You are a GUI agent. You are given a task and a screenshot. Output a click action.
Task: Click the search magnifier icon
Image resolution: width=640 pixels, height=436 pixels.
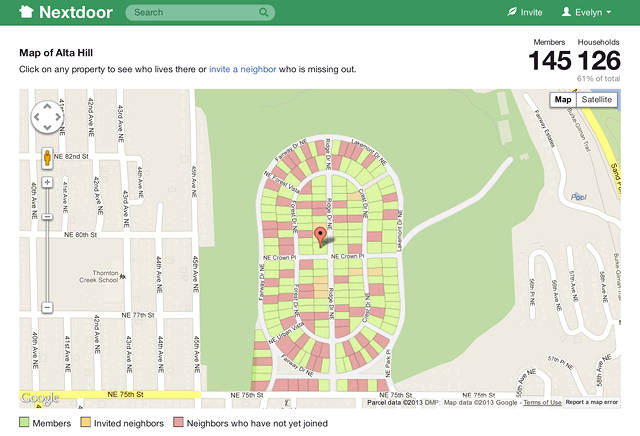pyautogui.click(x=264, y=12)
